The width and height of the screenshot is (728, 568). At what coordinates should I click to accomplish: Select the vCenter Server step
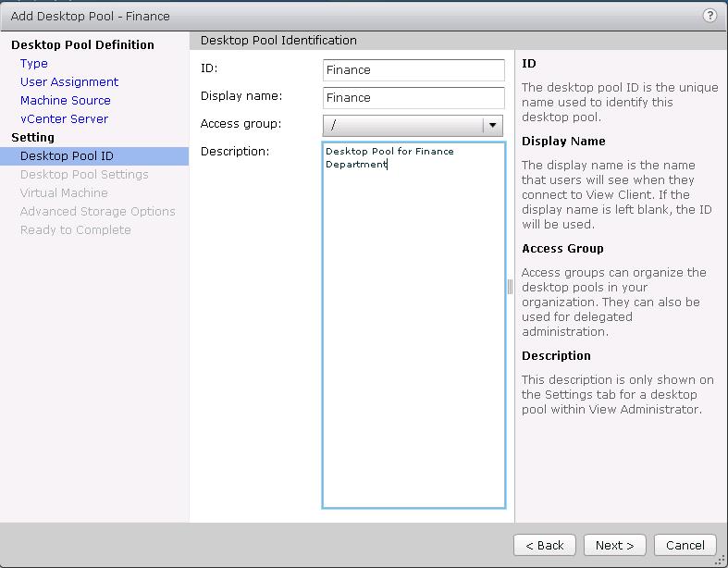[x=64, y=119]
